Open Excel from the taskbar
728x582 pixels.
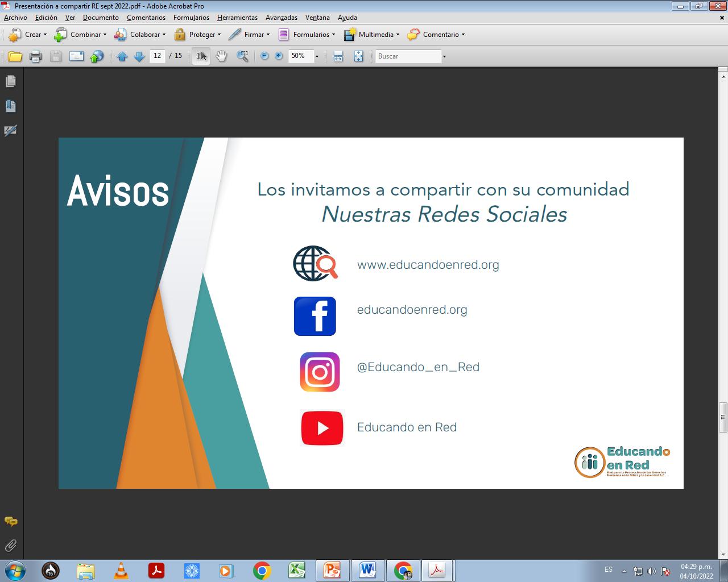click(296, 570)
